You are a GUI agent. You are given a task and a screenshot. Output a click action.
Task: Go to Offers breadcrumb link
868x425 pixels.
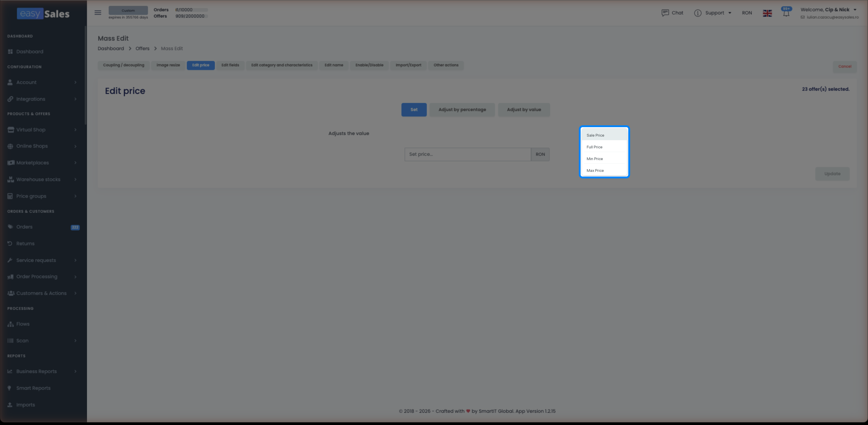pyautogui.click(x=142, y=49)
